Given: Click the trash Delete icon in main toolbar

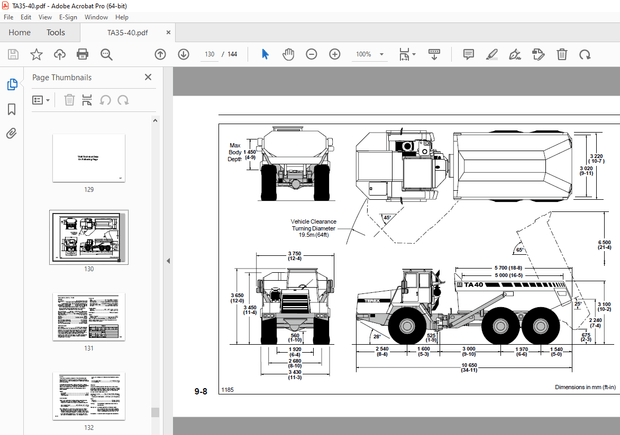Looking at the screenshot, I should point(562,54).
